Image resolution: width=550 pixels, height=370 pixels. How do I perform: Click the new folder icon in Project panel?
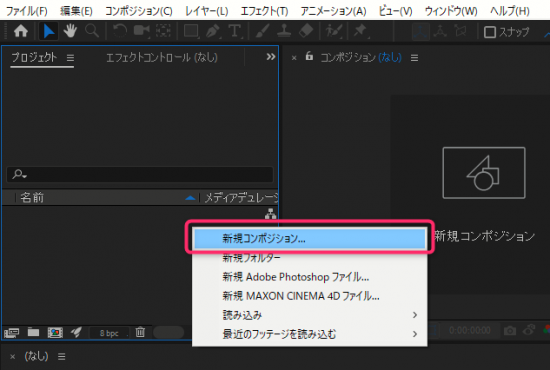coord(33,331)
